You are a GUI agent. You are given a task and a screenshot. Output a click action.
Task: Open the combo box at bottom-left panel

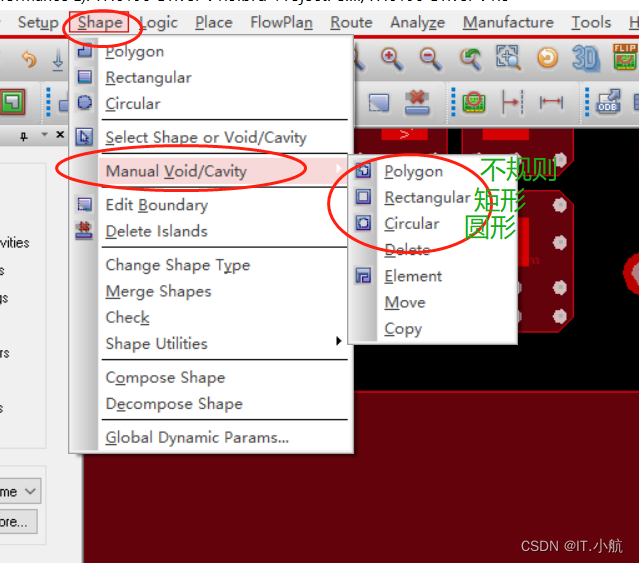click(x=20, y=491)
